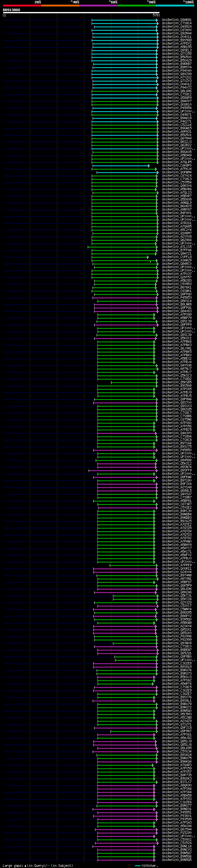The height and width of the screenshot is (868, 197).
Task: Select the UniRef100_Q7Y255 label
Action: coord(177,54)
